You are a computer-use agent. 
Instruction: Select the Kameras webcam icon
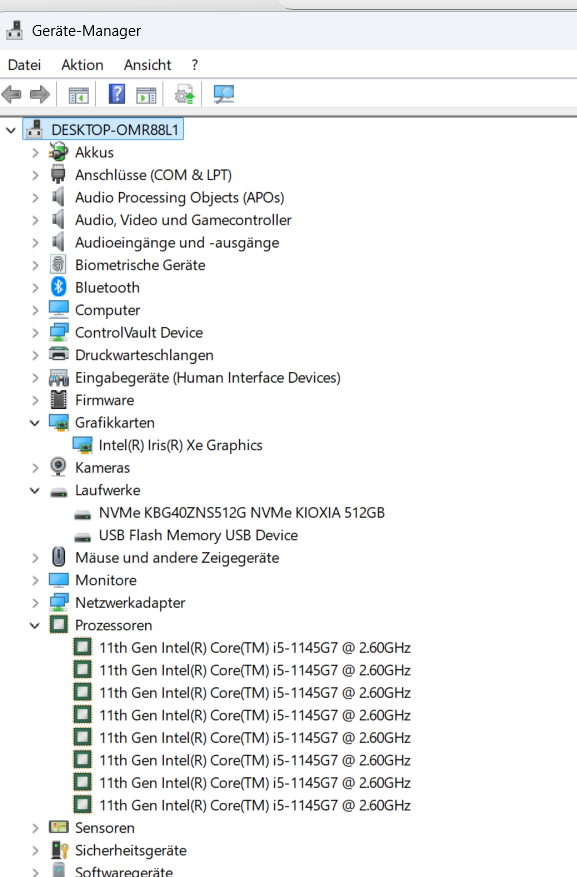58,466
